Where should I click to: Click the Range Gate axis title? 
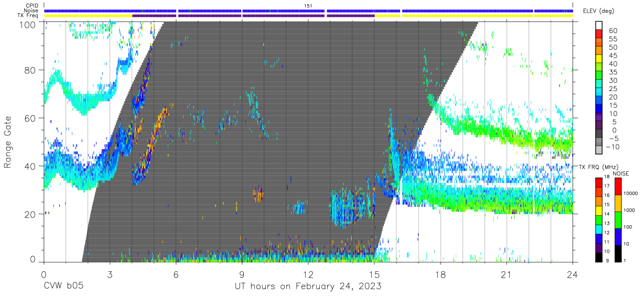[x=8, y=142]
